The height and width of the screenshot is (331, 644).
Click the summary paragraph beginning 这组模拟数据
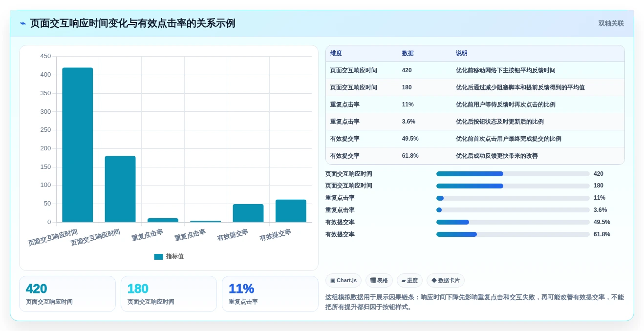click(474, 302)
